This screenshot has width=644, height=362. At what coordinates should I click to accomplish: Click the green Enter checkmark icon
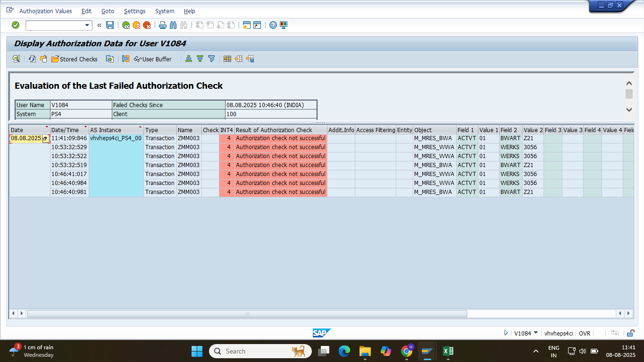[x=16, y=25]
